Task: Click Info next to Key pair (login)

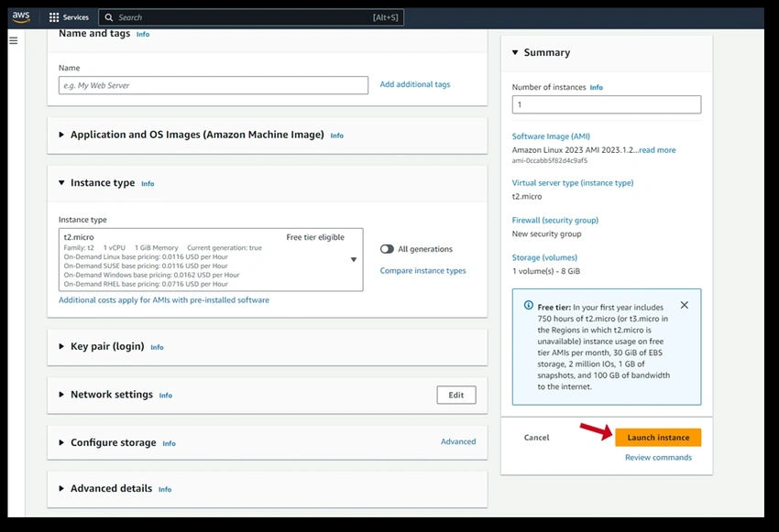Action: click(x=157, y=347)
